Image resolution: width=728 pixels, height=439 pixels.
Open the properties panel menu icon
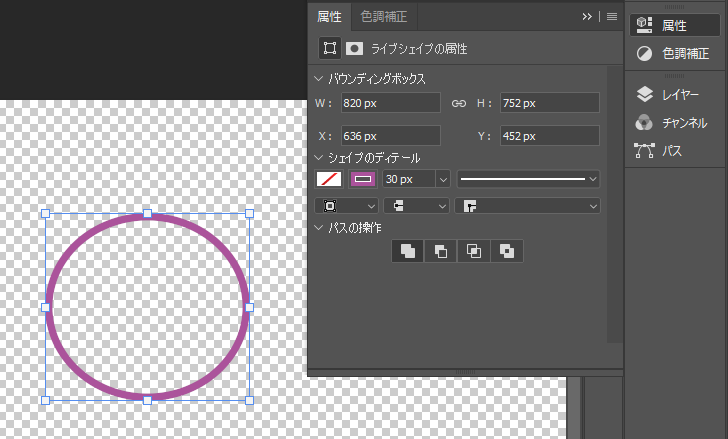(612, 16)
